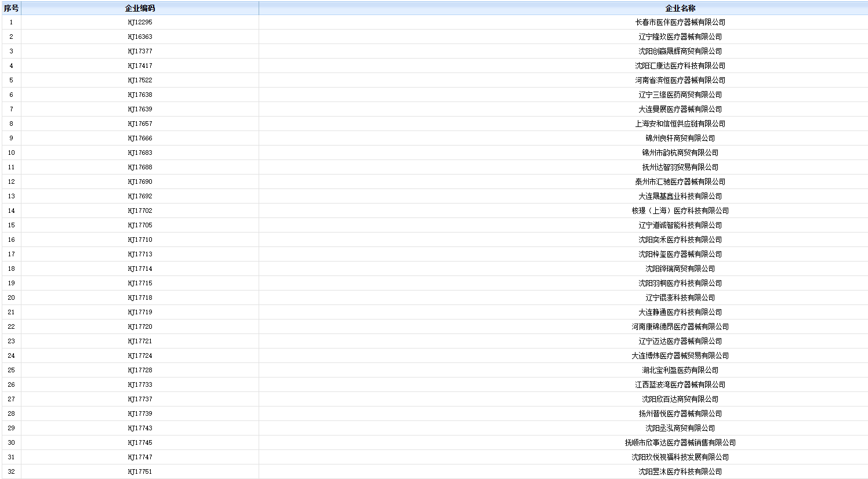Click enterprise code HJ17666
This screenshot has height=479, width=868.
pyautogui.click(x=140, y=138)
